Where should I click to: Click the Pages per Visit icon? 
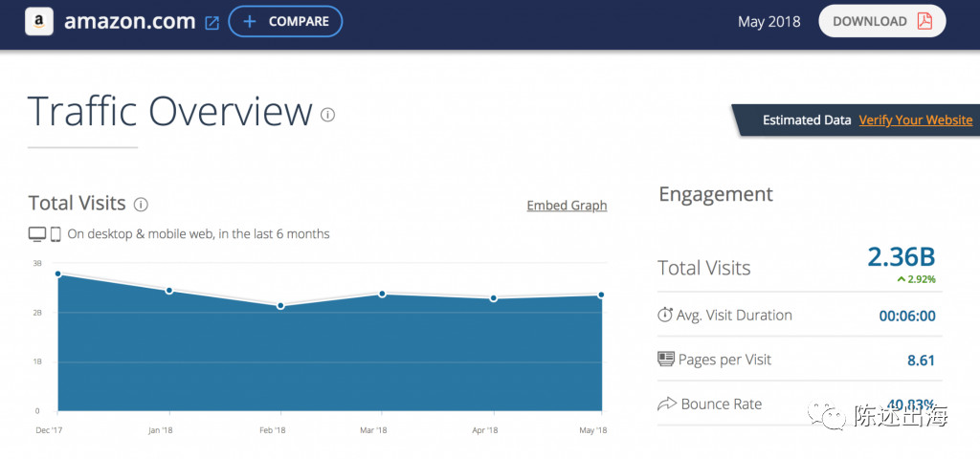(x=666, y=360)
